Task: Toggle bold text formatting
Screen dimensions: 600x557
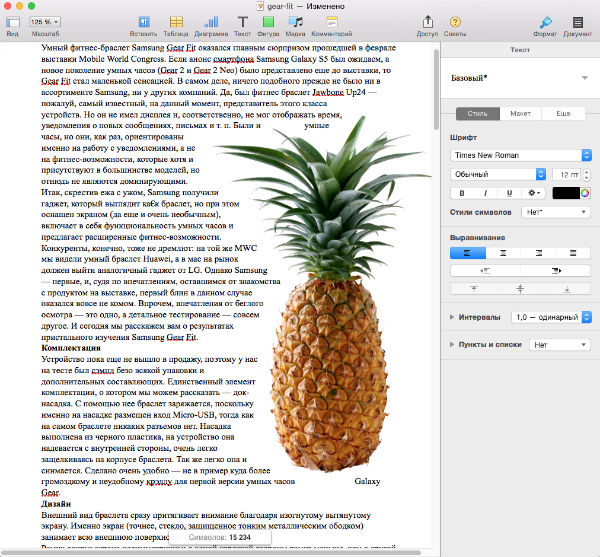Action: click(x=462, y=193)
